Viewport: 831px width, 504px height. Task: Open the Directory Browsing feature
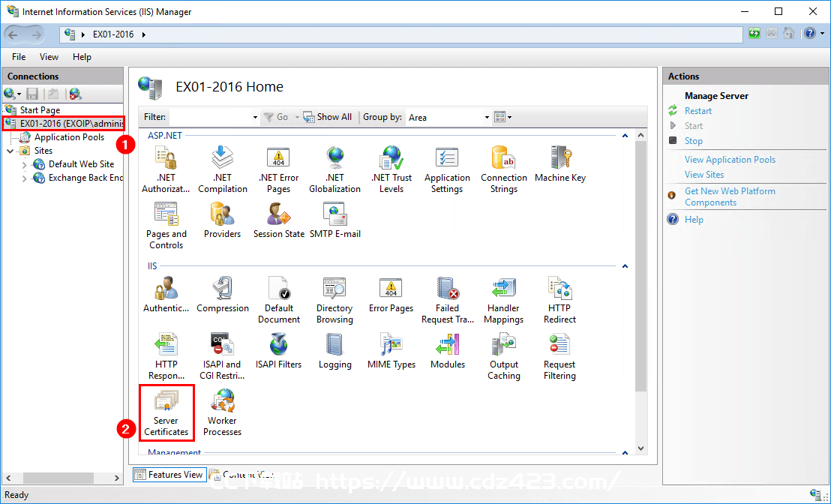[x=335, y=300]
